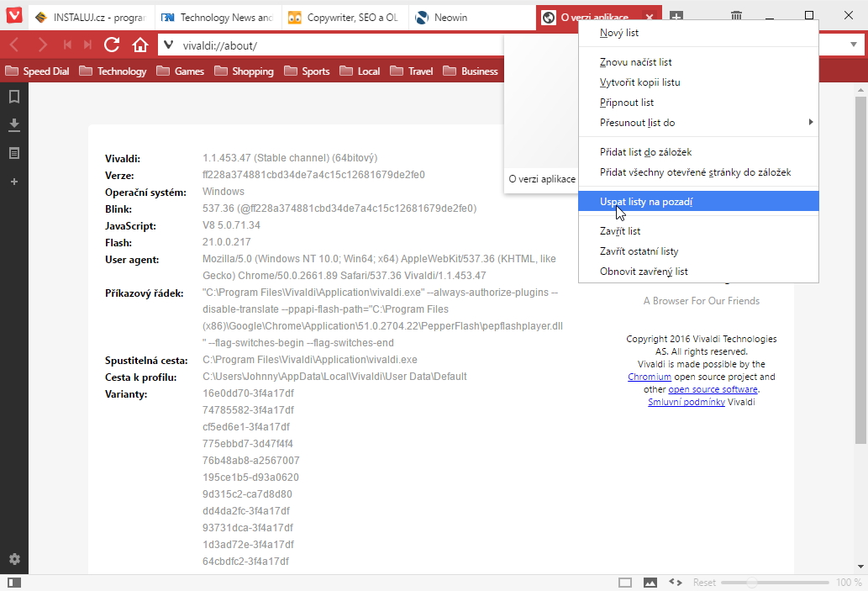Open the Shopping bookmark folder
This screenshot has height=591, width=868.
tap(245, 71)
